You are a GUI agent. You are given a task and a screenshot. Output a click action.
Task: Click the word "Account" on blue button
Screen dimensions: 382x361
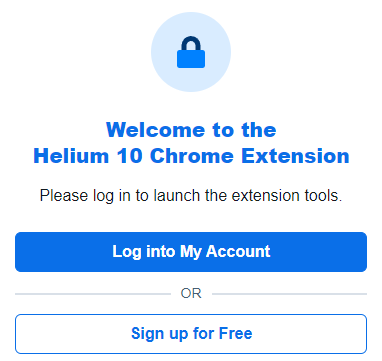pos(238,251)
